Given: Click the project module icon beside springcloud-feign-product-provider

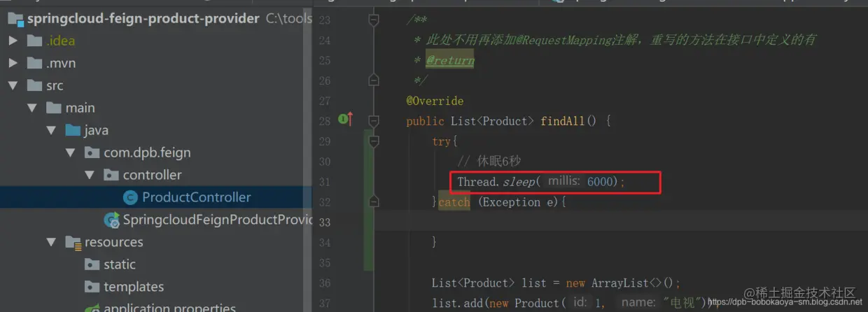Looking at the screenshot, I should [x=15, y=18].
